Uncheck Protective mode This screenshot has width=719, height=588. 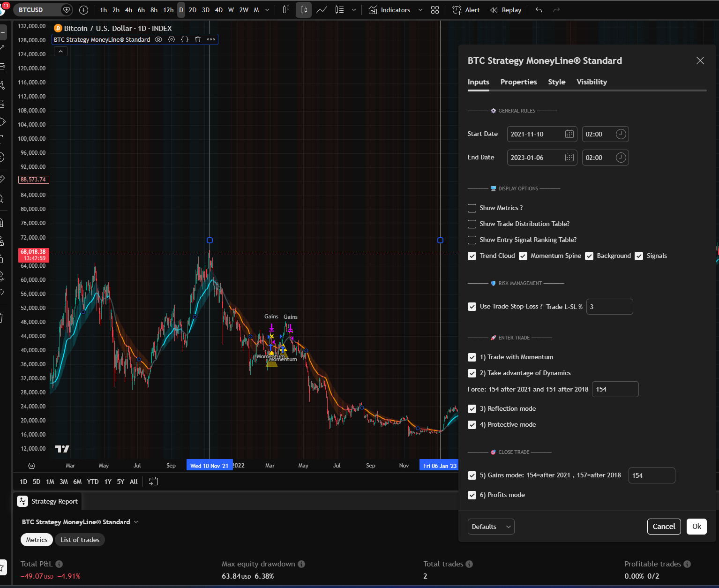(472, 425)
